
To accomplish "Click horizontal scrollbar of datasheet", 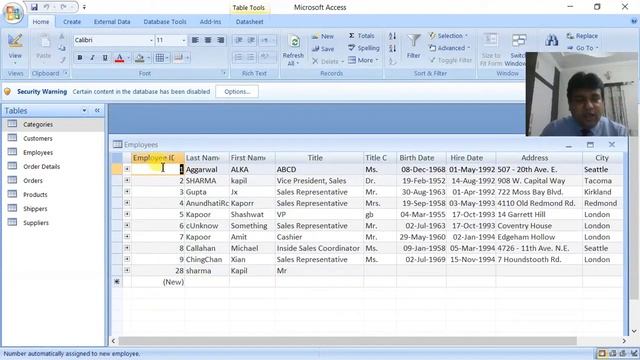I will [x=348, y=341].
